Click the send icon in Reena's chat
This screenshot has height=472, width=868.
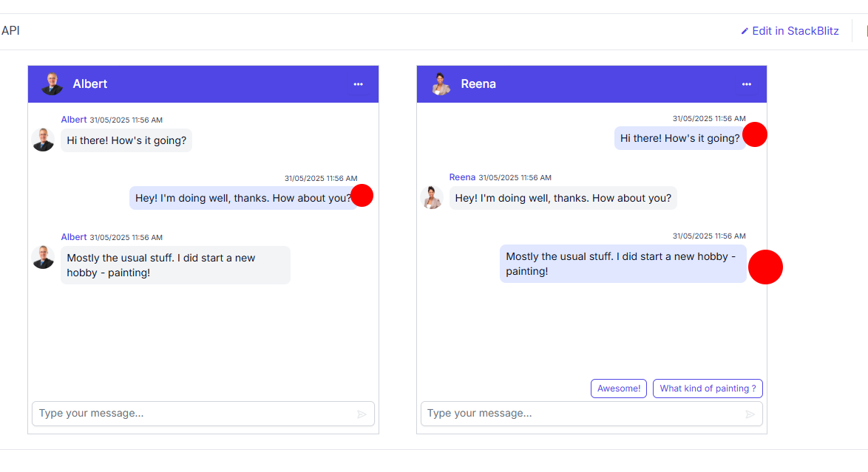pyautogui.click(x=750, y=414)
